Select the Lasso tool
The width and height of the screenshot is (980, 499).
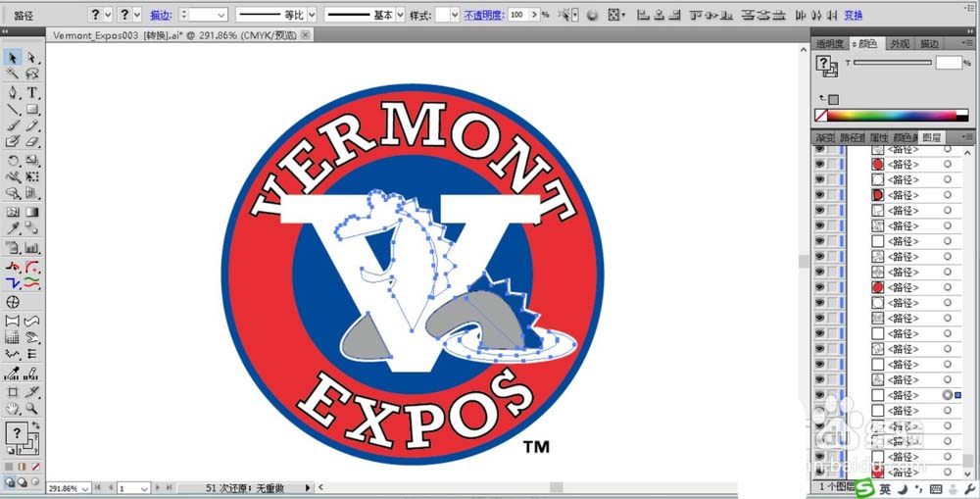point(32,74)
